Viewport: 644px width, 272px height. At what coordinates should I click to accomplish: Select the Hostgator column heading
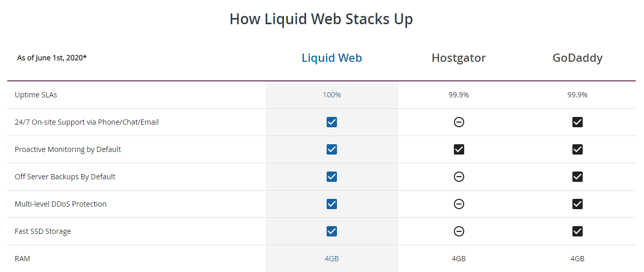click(x=459, y=58)
